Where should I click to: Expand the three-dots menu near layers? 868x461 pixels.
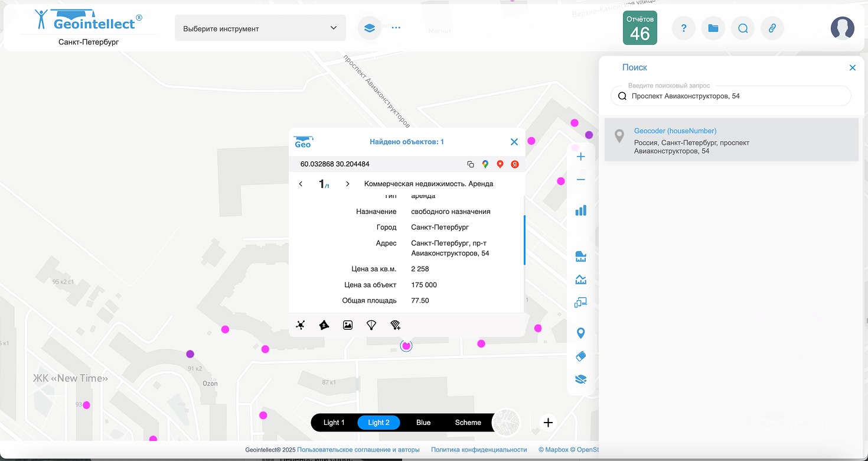396,28
